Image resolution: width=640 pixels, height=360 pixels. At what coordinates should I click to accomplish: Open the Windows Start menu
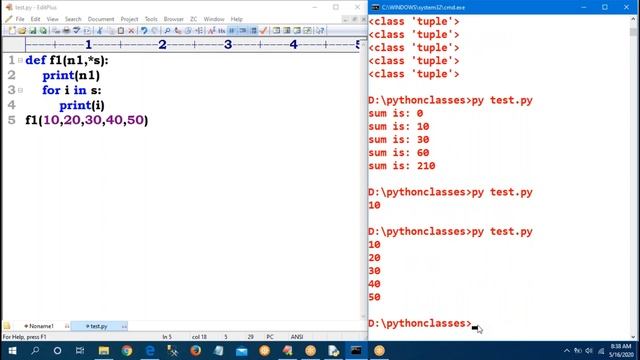[12, 351]
